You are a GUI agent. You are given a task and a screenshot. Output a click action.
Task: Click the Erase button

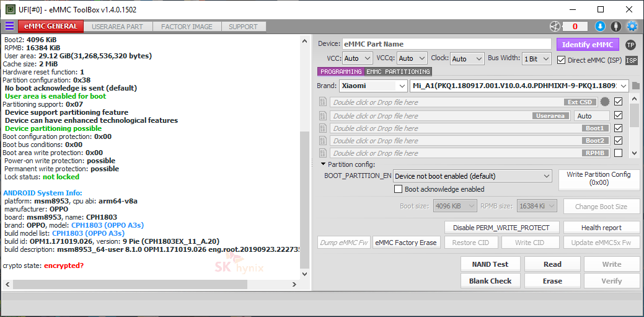click(552, 281)
